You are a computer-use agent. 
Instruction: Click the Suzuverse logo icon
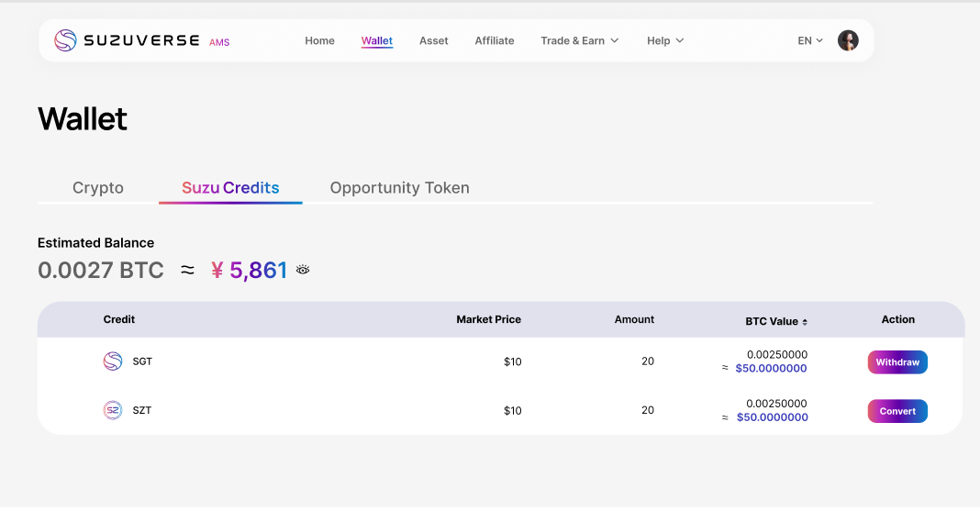[x=65, y=40]
